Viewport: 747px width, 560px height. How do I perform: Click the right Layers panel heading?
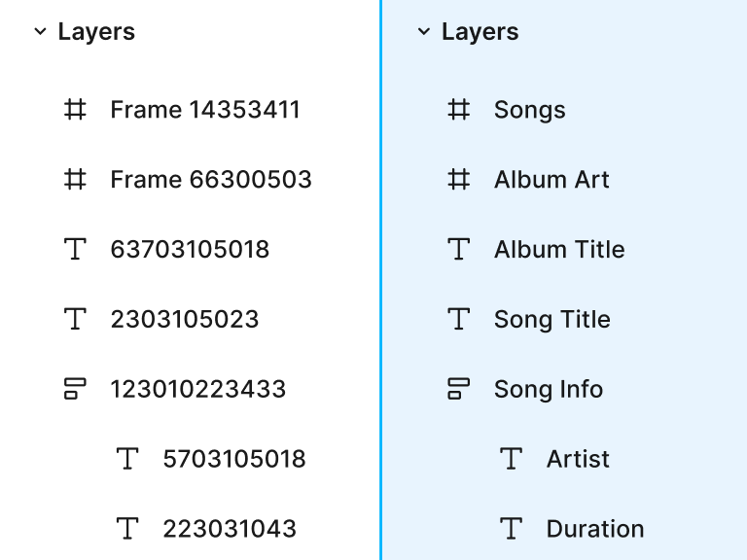click(x=480, y=32)
